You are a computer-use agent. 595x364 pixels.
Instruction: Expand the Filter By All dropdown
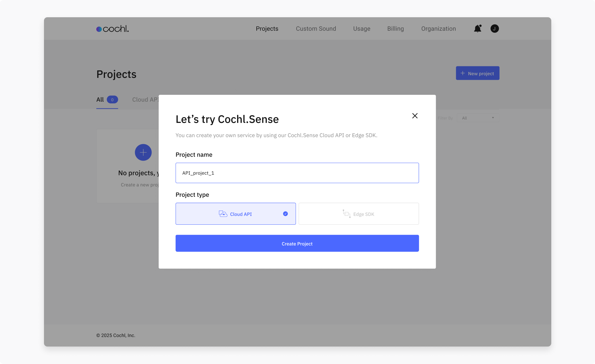click(x=478, y=118)
